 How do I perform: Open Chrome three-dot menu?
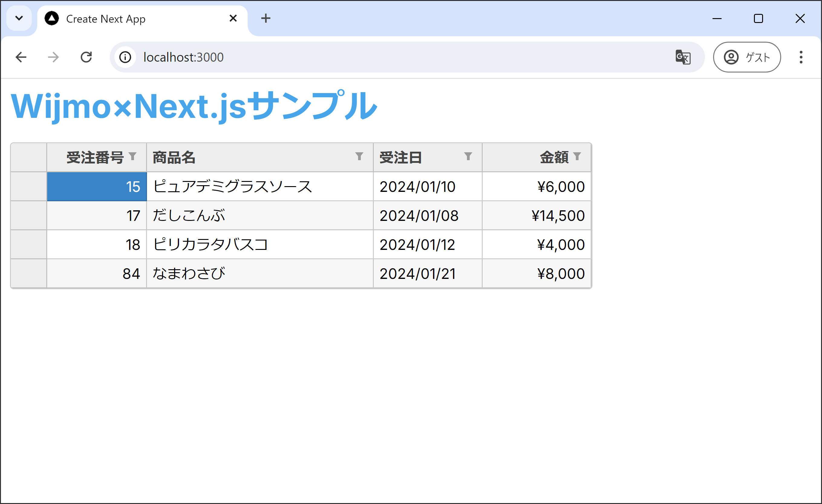[x=801, y=57]
